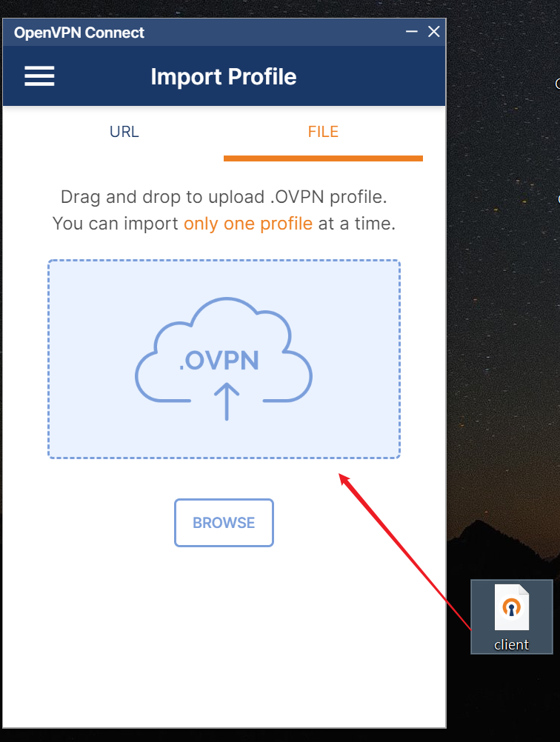Click the upload arrow under .OVPN
The height and width of the screenshot is (742, 560).
[227, 401]
